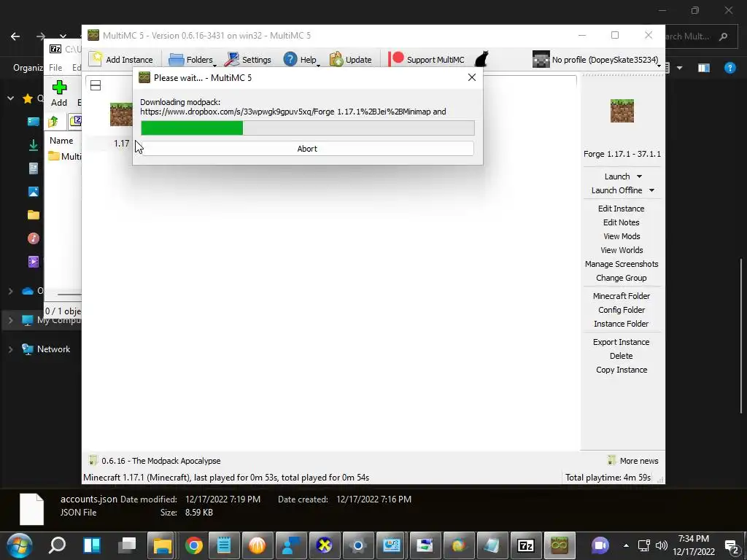The height and width of the screenshot is (560, 747).
Task: Click the Explorer help question mark icon
Action: [729, 68]
